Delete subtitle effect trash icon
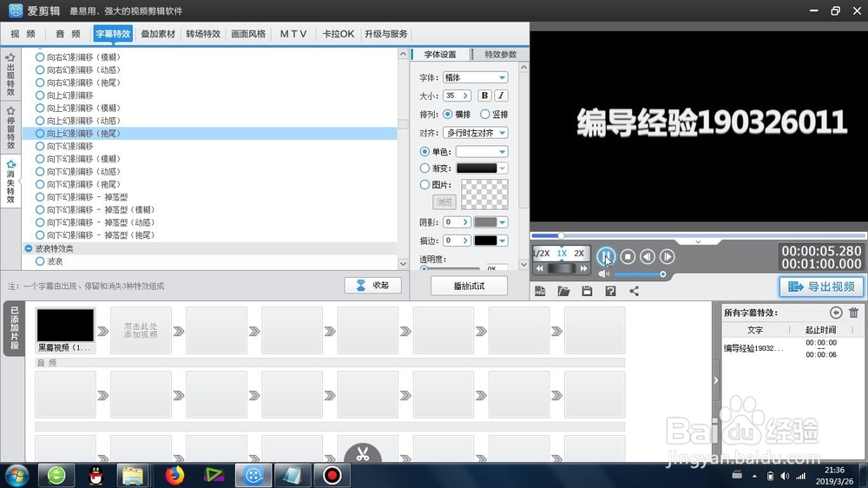The width and height of the screenshot is (868, 488). 853,313
